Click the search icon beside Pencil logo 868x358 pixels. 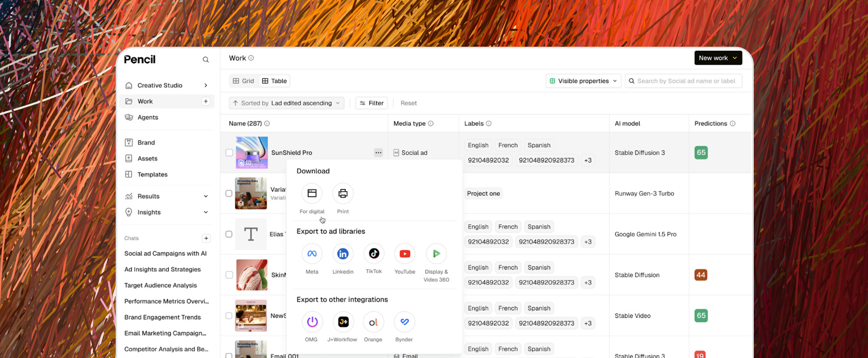[206, 60]
